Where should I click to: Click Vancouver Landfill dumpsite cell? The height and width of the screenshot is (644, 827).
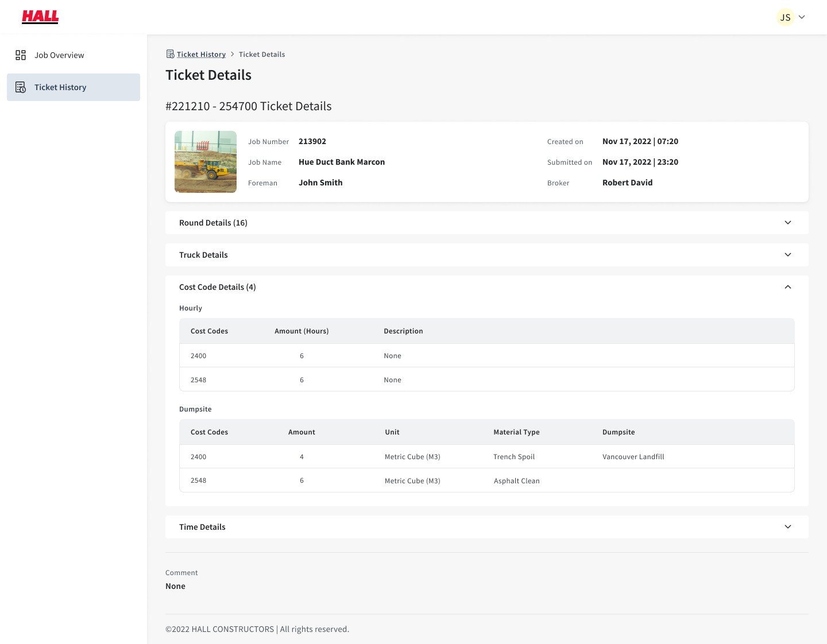pyautogui.click(x=633, y=457)
